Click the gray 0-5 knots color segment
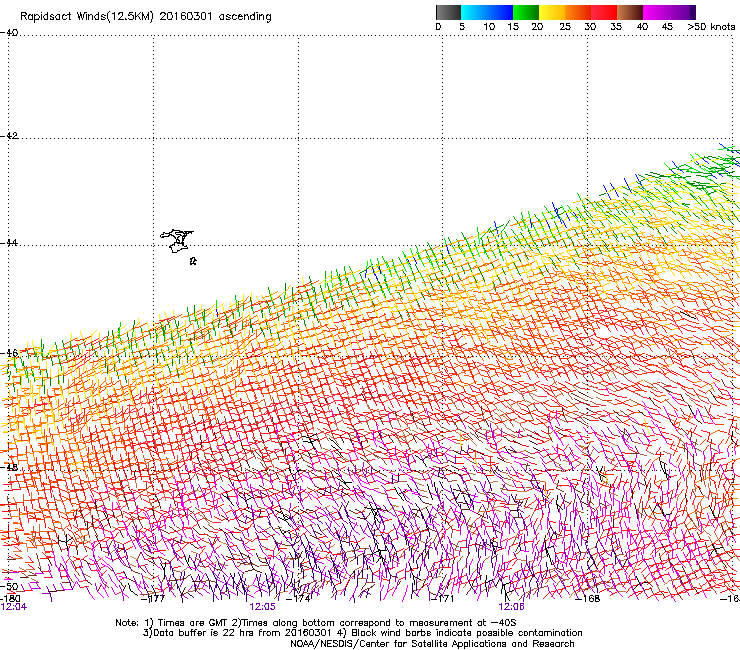This screenshot has height=650, width=740. [x=448, y=12]
